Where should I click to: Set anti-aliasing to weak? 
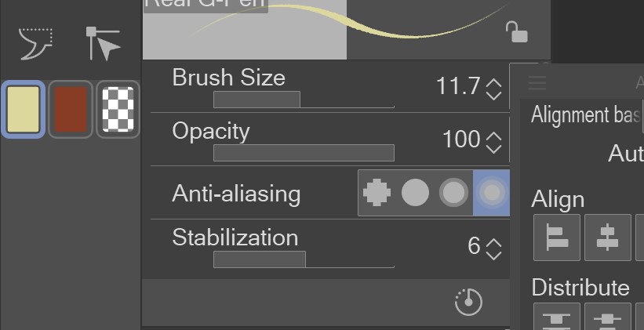click(x=416, y=193)
